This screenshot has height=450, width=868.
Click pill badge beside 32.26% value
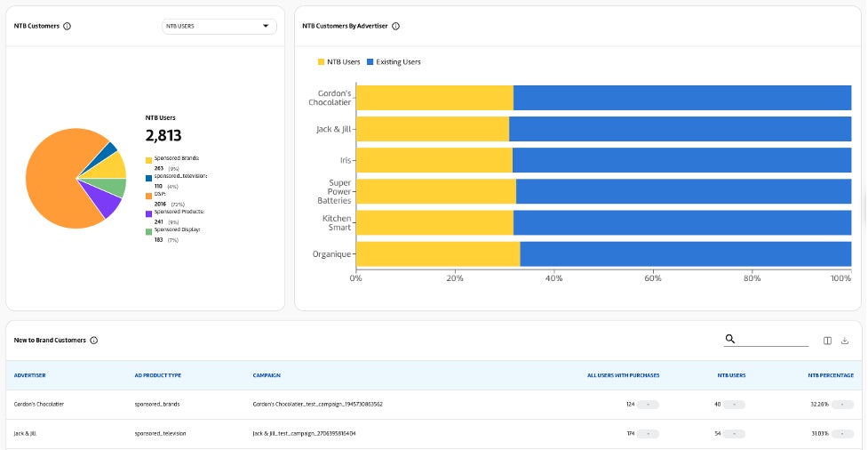tap(842, 405)
